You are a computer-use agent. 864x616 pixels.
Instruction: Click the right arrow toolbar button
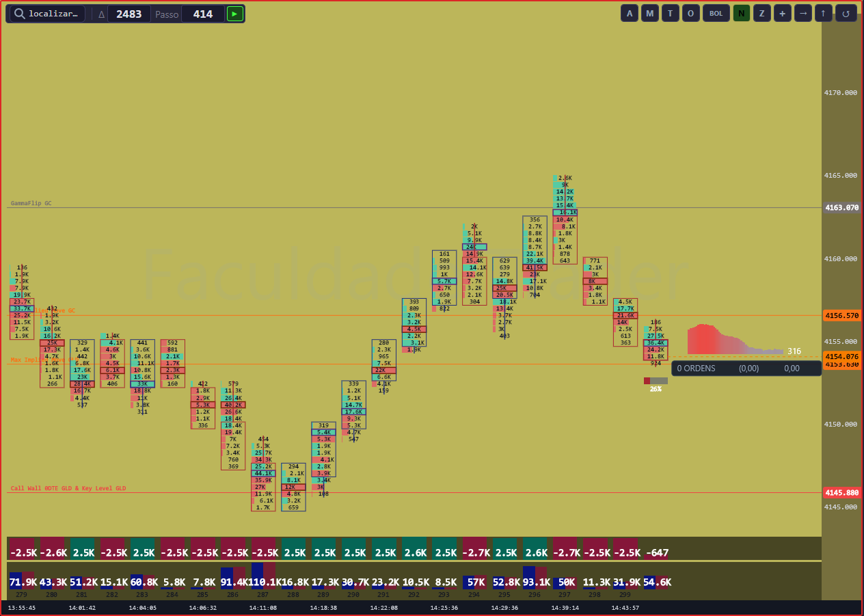tap(803, 13)
